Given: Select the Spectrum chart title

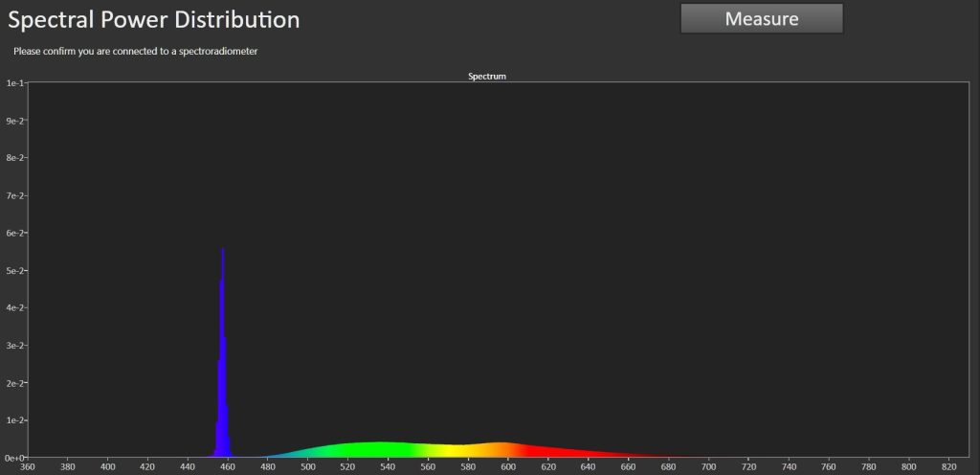Looking at the screenshot, I should point(487,76).
